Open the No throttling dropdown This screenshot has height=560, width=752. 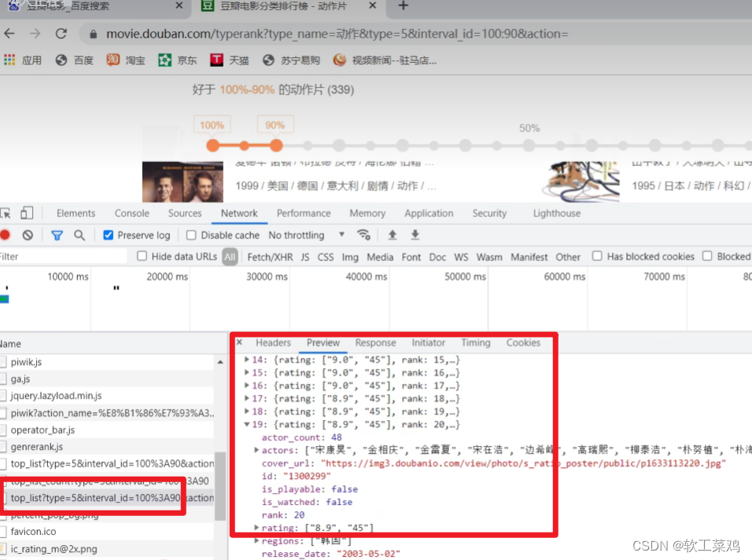pyautogui.click(x=307, y=235)
